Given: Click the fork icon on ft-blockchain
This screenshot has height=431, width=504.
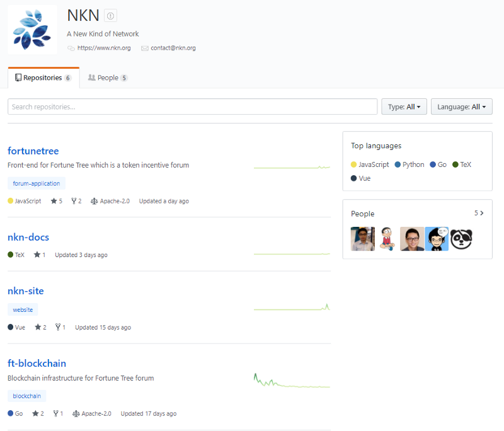Looking at the screenshot, I should pyautogui.click(x=55, y=413).
